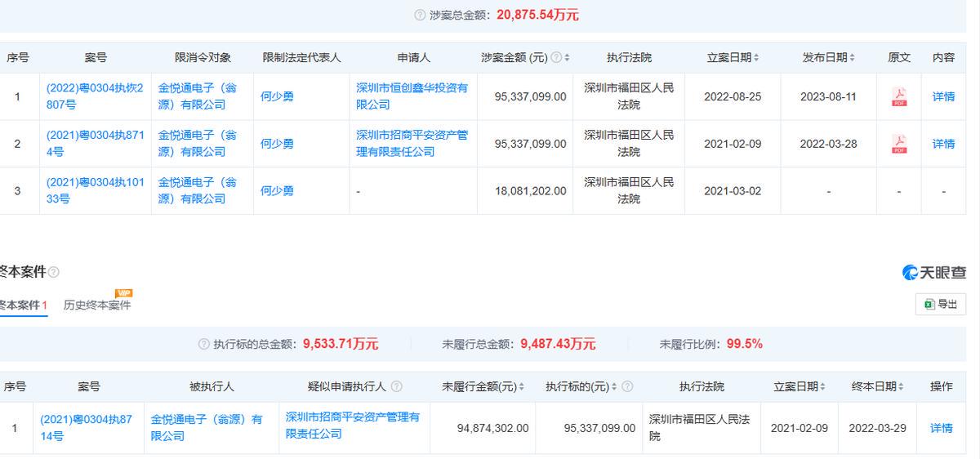This screenshot has width=980, height=459.
Task: Sort consumption-restriction table by 立案日期
Action: click(756, 57)
